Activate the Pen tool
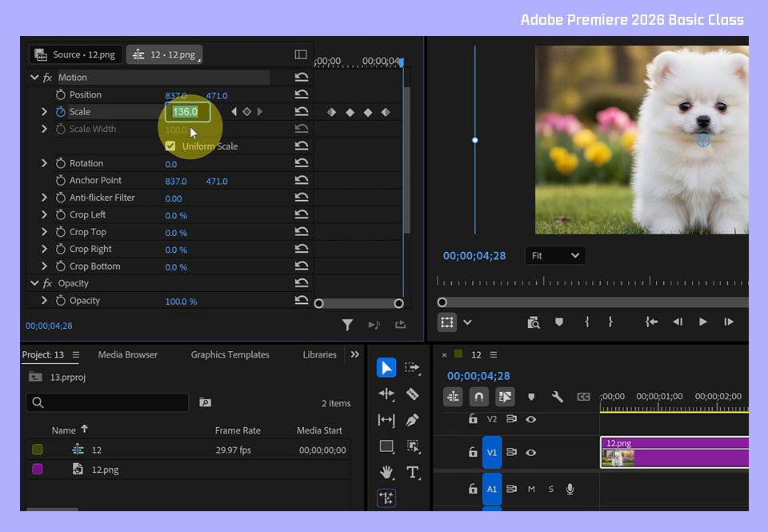This screenshot has width=768, height=532. (413, 420)
